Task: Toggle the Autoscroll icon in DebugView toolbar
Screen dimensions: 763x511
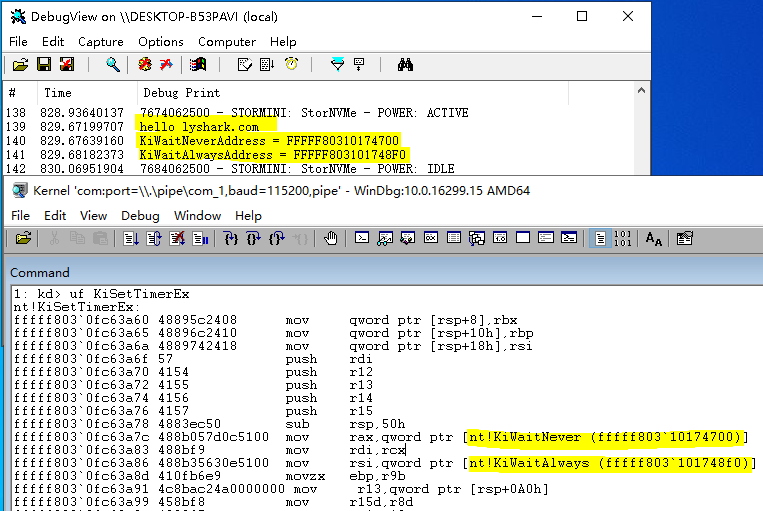Action: tap(267, 64)
